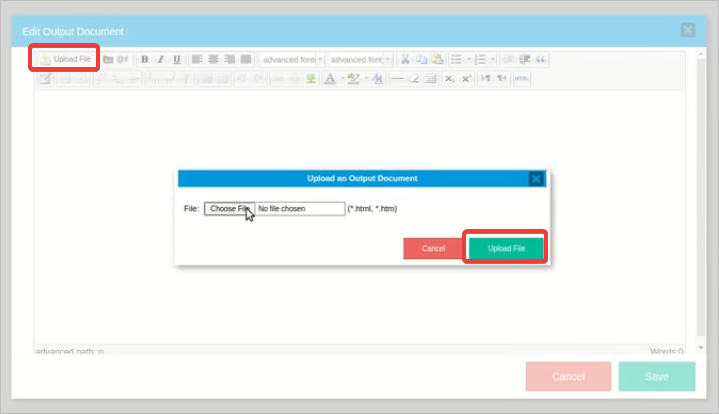Click the Save button at bottom
This screenshot has width=719, height=414.
pos(656,376)
